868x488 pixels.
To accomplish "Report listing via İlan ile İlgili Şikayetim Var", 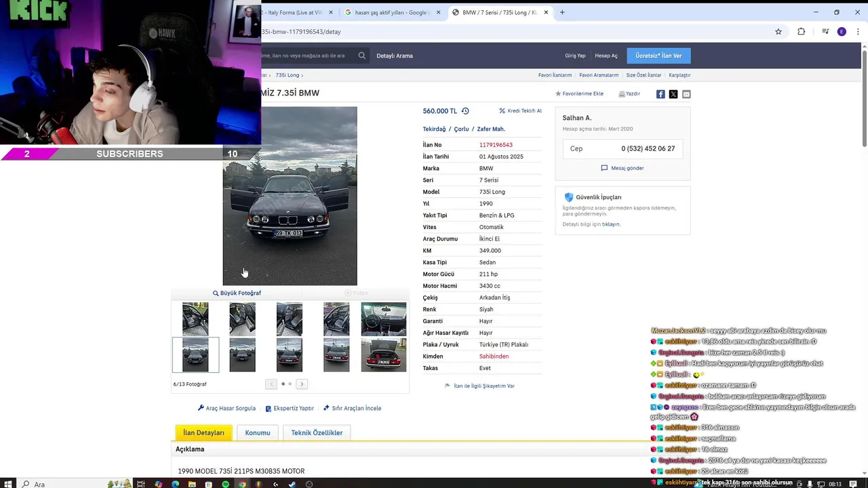I will tap(479, 386).
